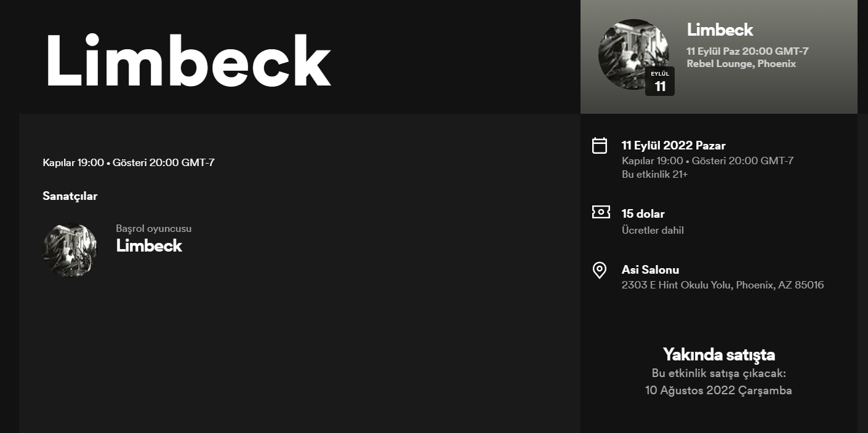
Task: Click the address 2303 E Hint Okulu Yolu
Action: (722, 285)
